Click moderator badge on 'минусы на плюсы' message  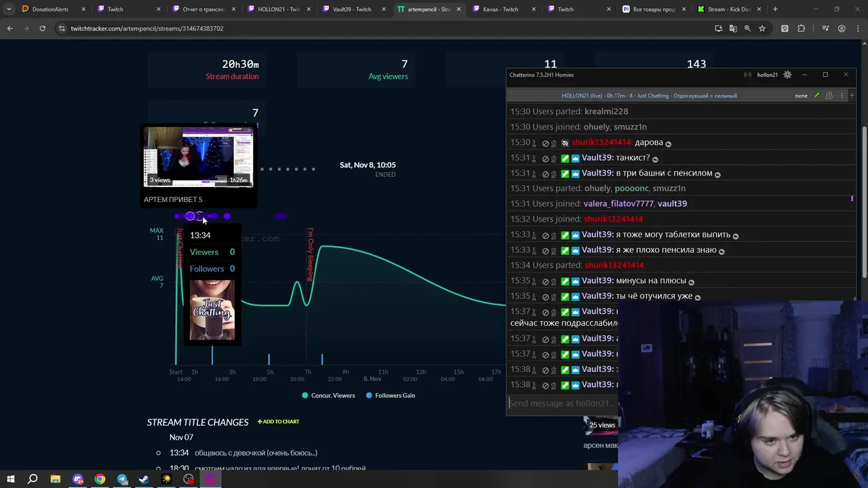pyautogui.click(x=565, y=281)
